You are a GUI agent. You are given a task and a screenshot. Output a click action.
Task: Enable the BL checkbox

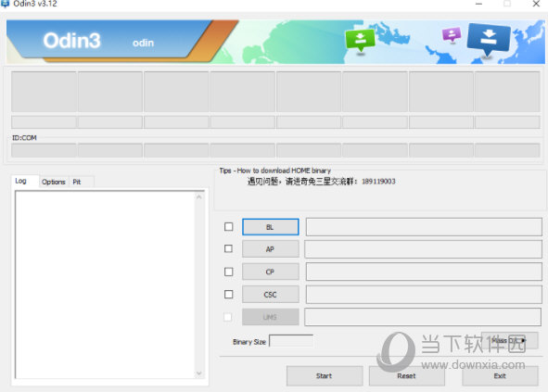pos(229,227)
